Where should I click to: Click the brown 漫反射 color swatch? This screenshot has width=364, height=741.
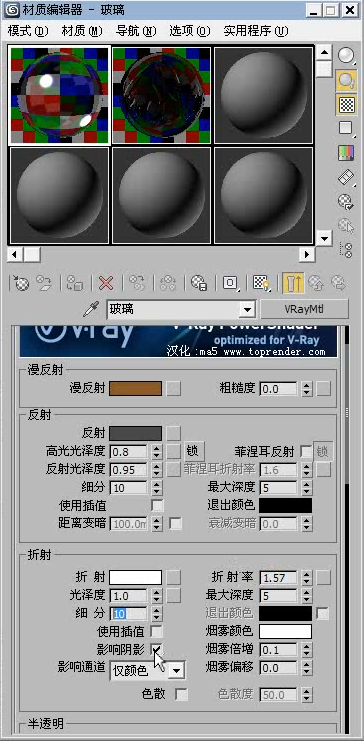point(136,389)
